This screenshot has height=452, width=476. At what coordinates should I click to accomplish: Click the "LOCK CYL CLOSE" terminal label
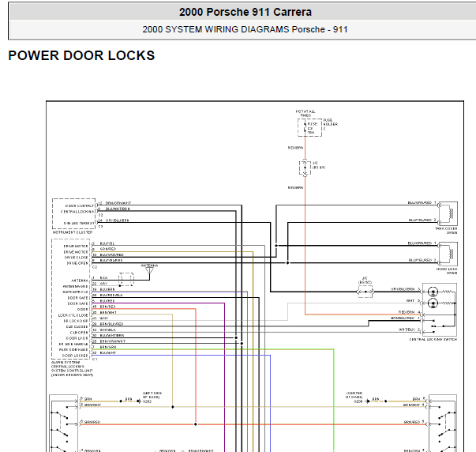click(x=73, y=315)
